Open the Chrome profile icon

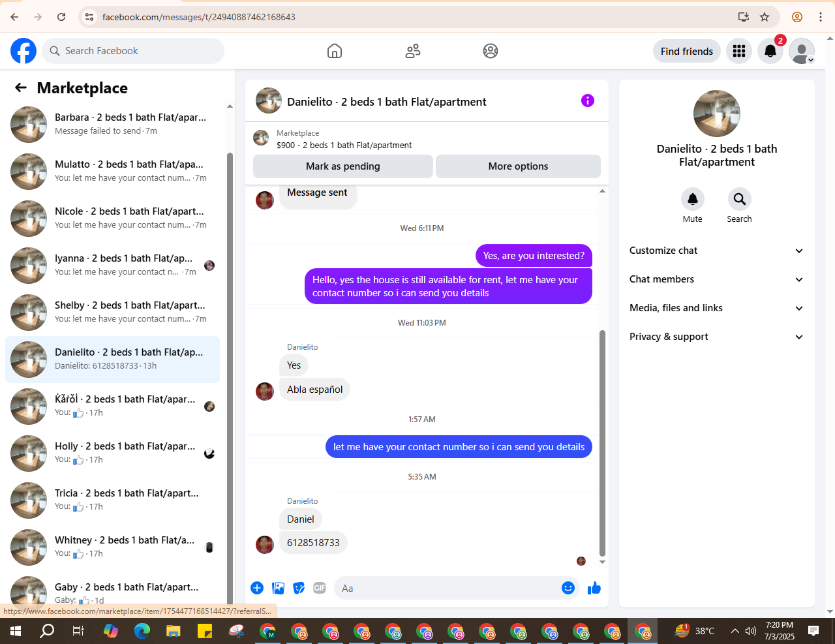coord(797,17)
